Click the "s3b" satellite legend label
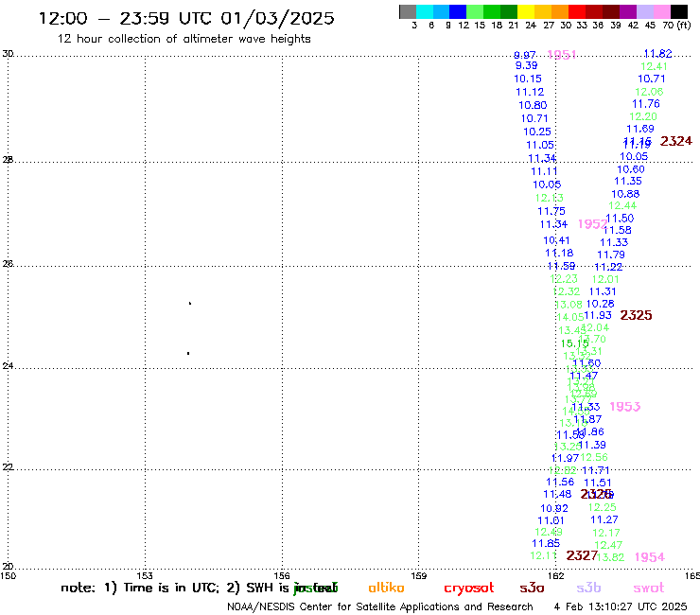The image size is (700, 615). [x=588, y=589]
